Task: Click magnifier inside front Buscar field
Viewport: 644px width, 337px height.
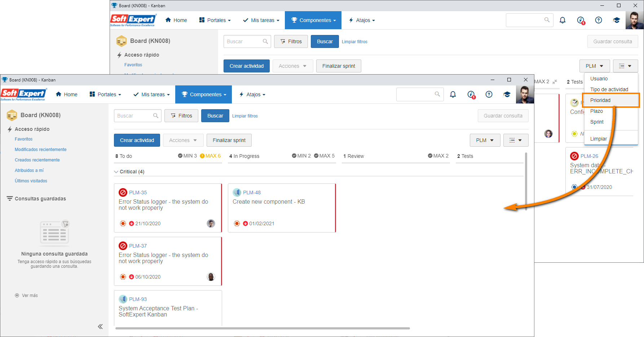Action: pyautogui.click(x=156, y=116)
